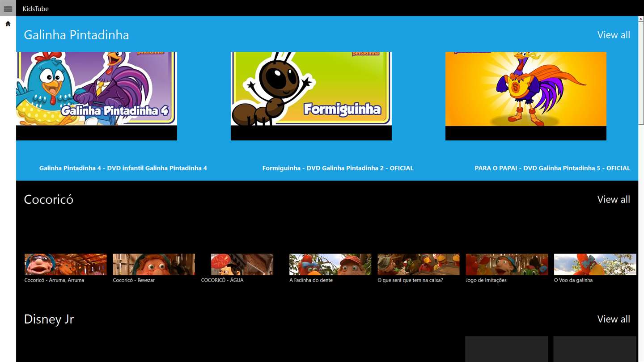Screen dimensions: 644x362
Task: Click the KidsTube app title
Action: [x=35, y=8]
